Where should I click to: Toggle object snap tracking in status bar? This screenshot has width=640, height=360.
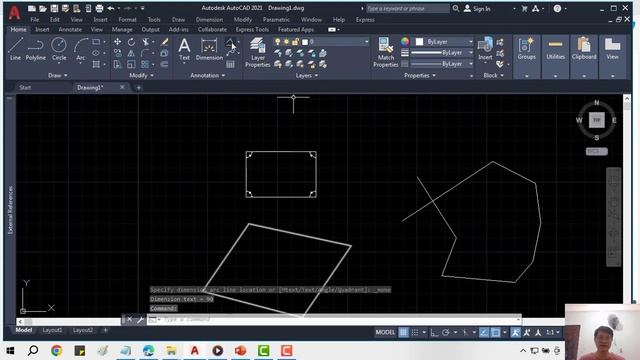pyautogui.click(x=484, y=332)
